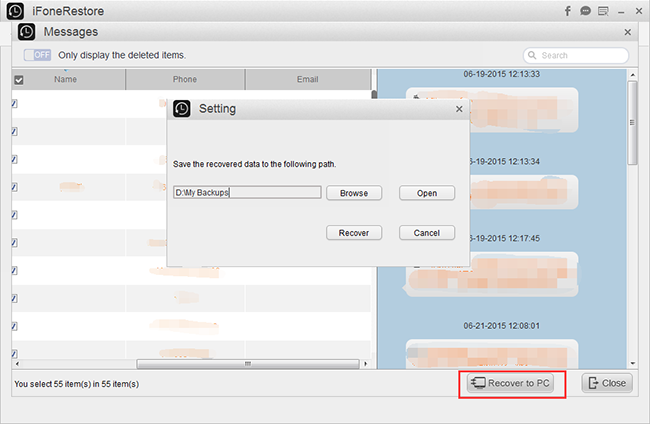Image resolution: width=650 pixels, height=424 pixels.
Task: Cancel the Setting dialog
Action: point(427,233)
